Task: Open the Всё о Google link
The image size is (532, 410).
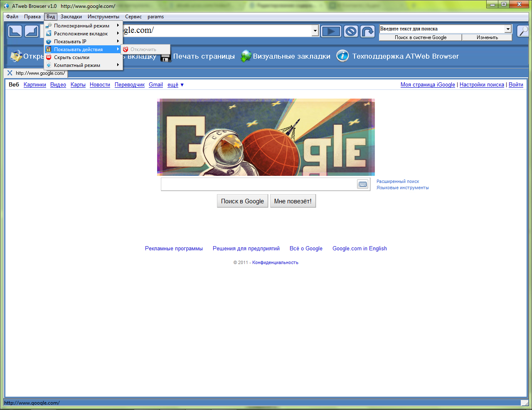Action: pyautogui.click(x=306, y=248)
